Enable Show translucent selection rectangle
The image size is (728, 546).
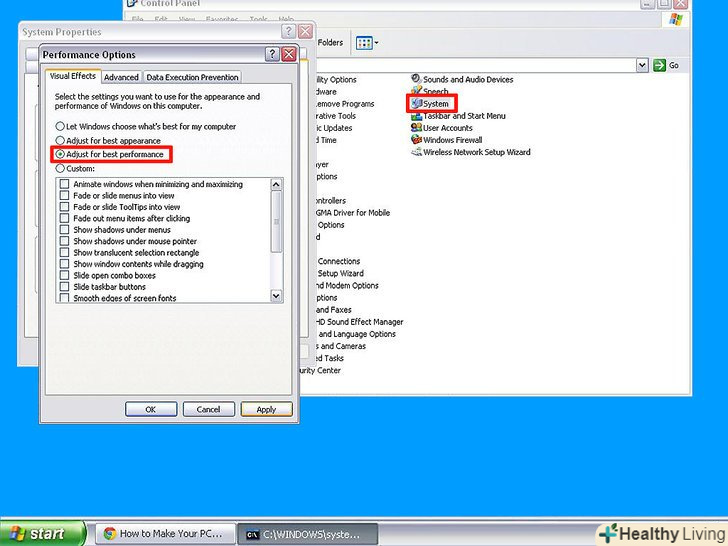pyautogui.click(x=65, y=252)
